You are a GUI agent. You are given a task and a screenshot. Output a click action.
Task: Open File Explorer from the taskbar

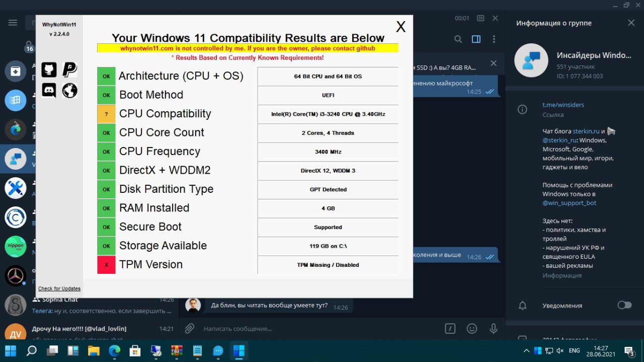click(94, 350)
